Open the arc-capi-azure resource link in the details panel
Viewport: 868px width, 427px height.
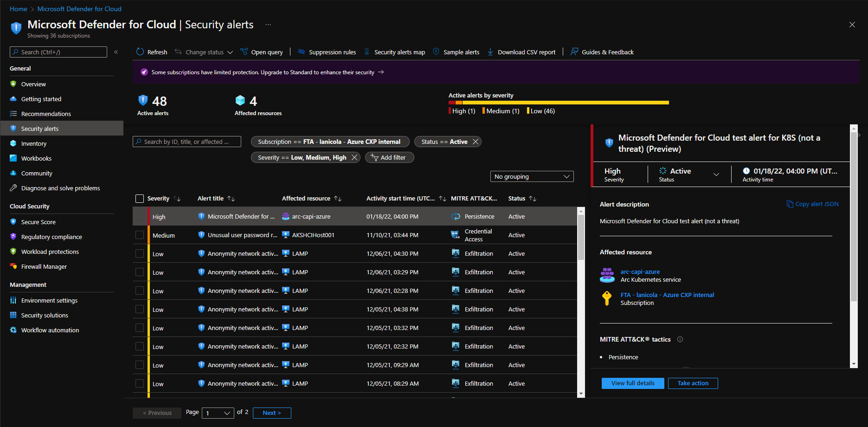[x=640, y=272]
